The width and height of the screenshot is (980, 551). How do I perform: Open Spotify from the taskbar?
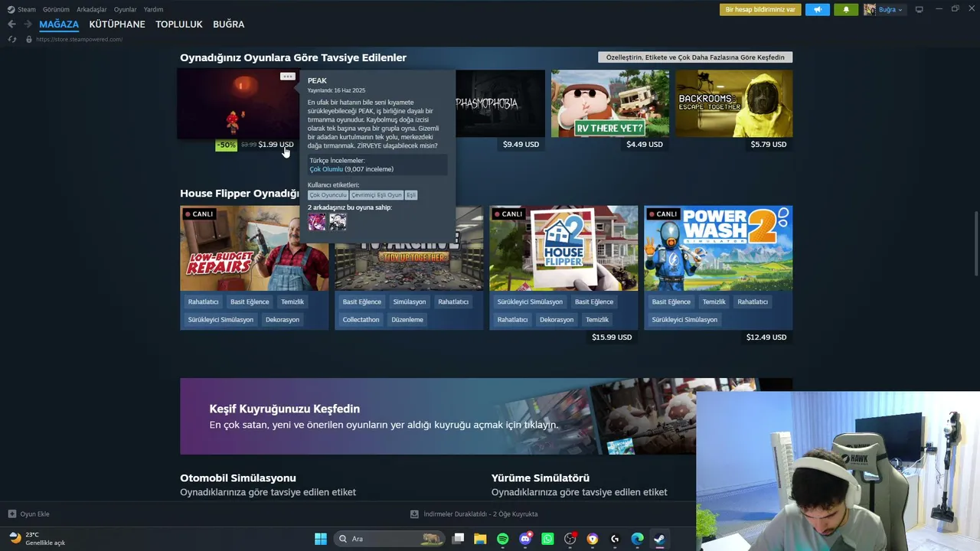(x=502, y=539)
